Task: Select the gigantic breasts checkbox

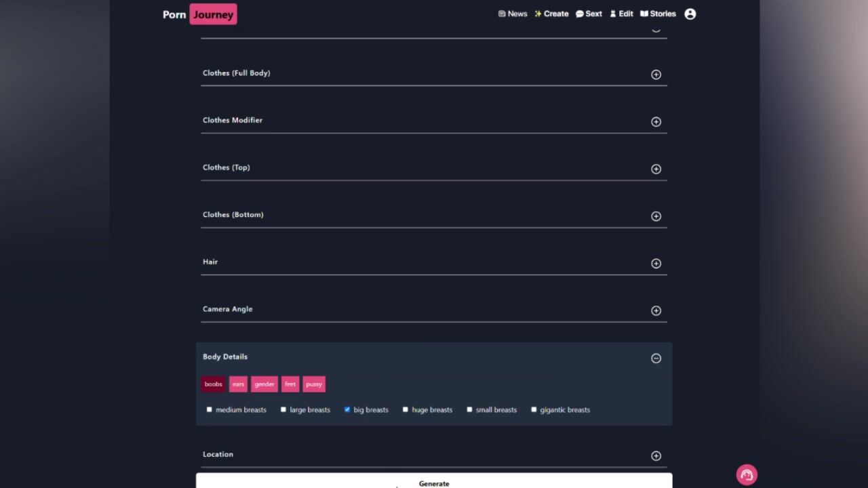Action: [534, 409]
